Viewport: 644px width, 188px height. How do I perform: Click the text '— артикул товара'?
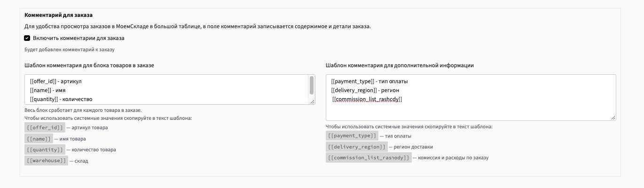click(87, 127)
